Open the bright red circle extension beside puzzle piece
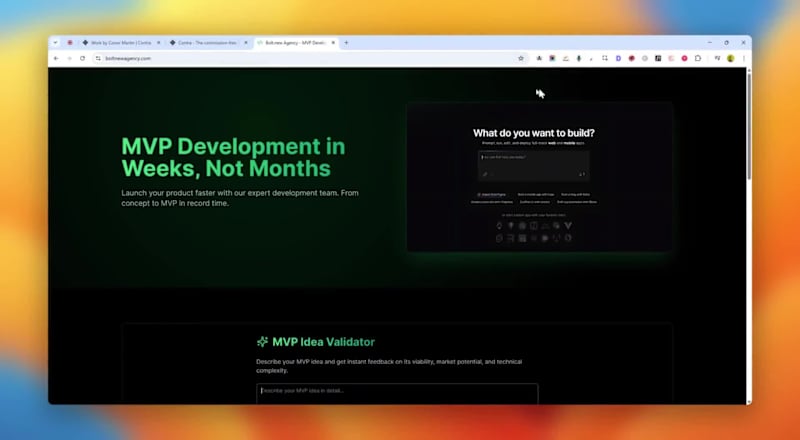800x440 pixels. [685, 58]
